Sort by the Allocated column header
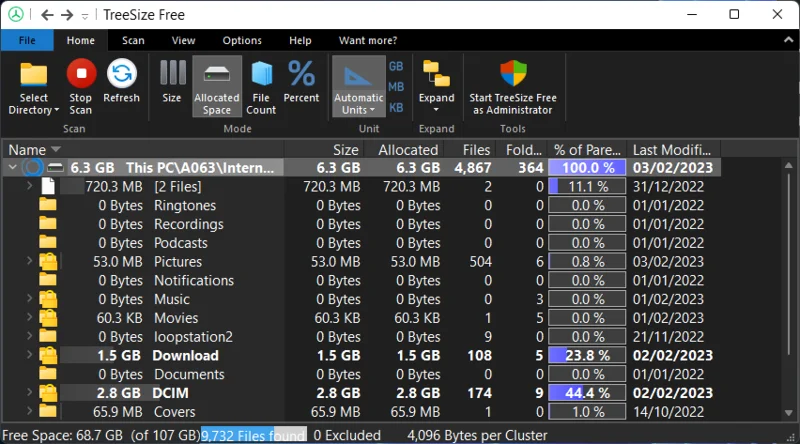Image resolution: width=800 pixels, height=444 pixels. tap(404, 150)
